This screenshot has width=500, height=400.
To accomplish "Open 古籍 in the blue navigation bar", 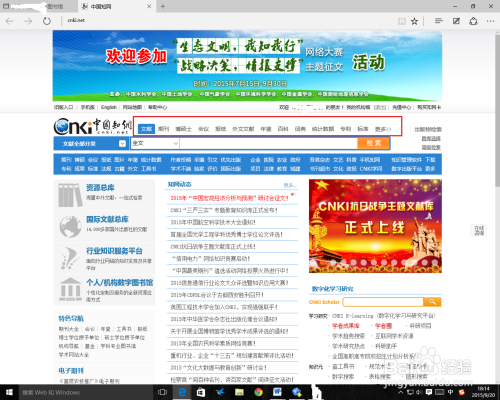I will pyautogui.click(x=119, y=169).
